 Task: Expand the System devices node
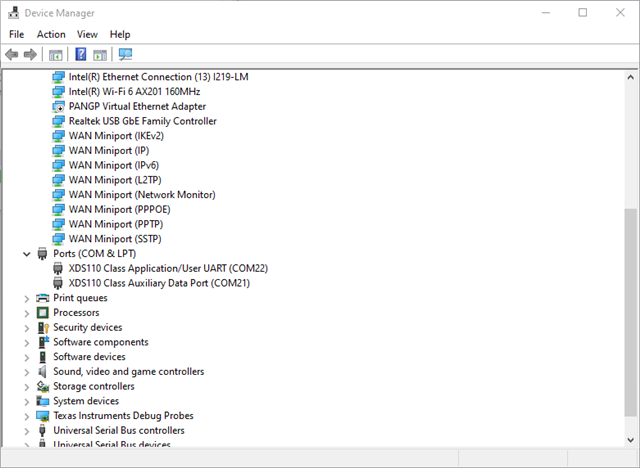[27, 401]
